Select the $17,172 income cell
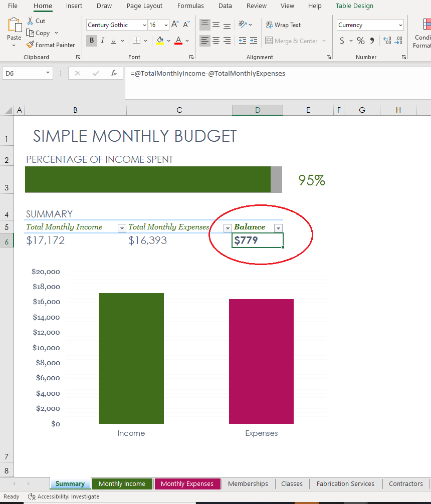 click(x=76, y=240)
